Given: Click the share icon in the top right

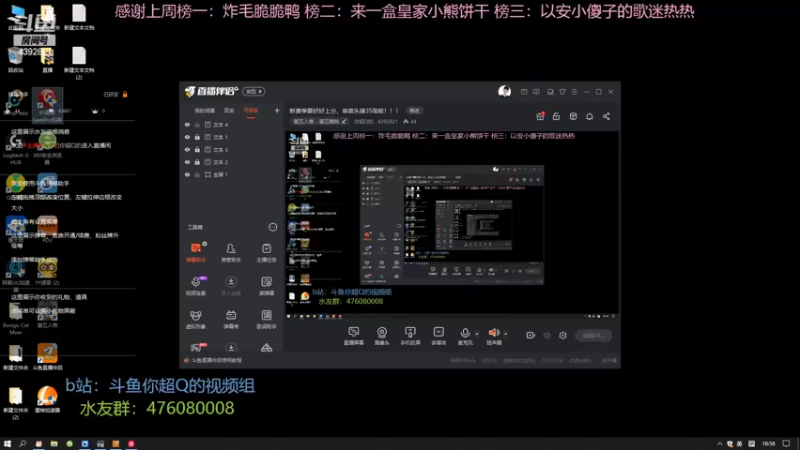Looking at the screenshot, I should point(606,116).
